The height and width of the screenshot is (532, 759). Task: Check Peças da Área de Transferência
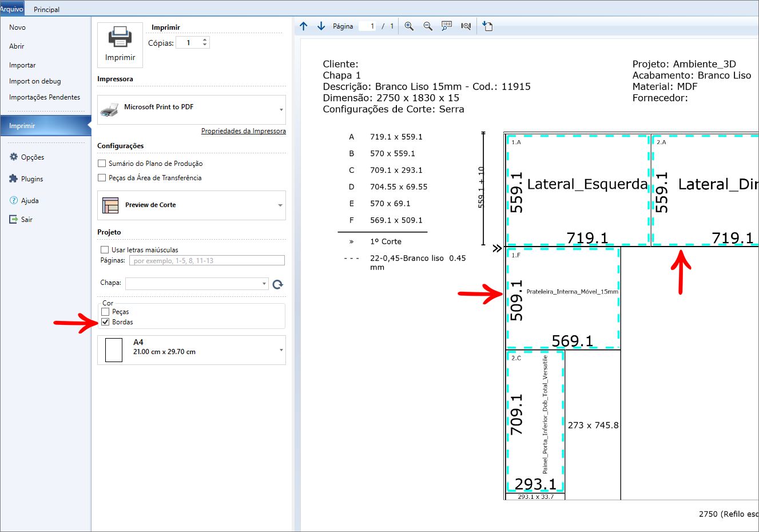pyautogui.click(x=102, y=178)
